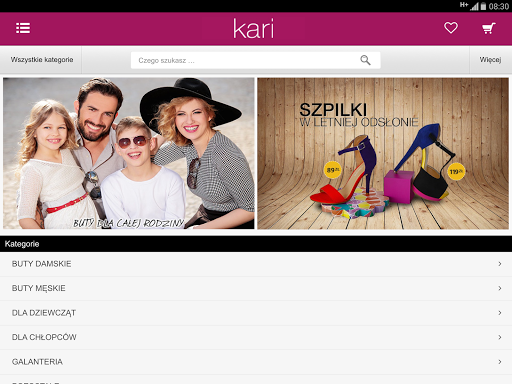
Task: Open the hamburger list menu icon
Action: click(23, 28)
